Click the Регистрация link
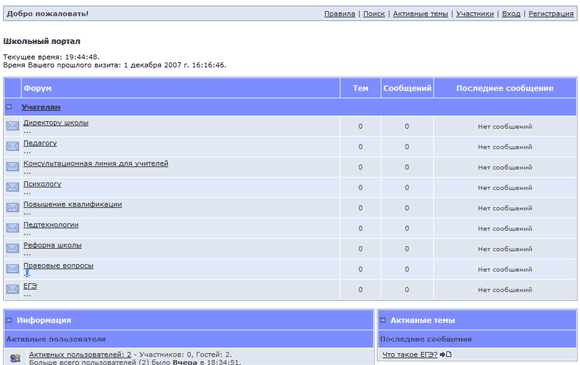The width and height of the screenshot is (580, 365). [551, 14]
